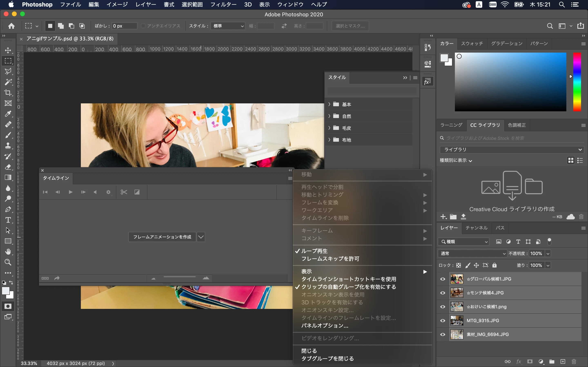The width and height of the screenshot is (588, 367).
Task: Select the Eyedropper tool
Action: 8,114
